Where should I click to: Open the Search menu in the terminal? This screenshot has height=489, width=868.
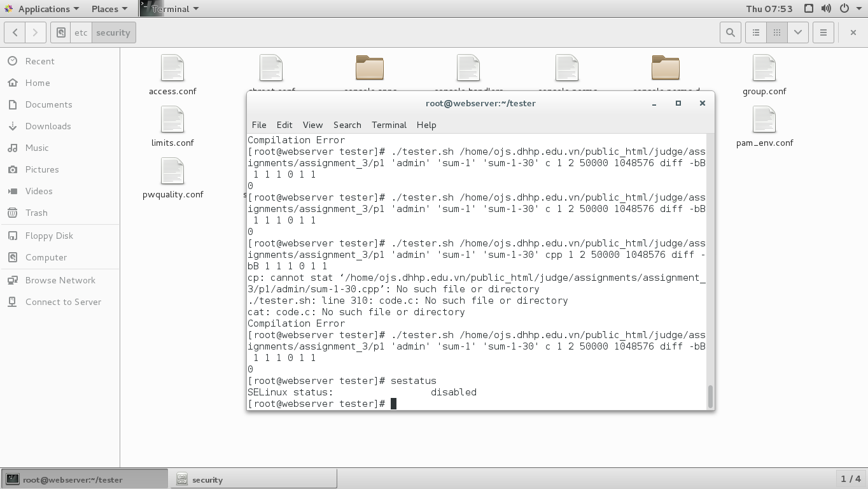(347, 125)
